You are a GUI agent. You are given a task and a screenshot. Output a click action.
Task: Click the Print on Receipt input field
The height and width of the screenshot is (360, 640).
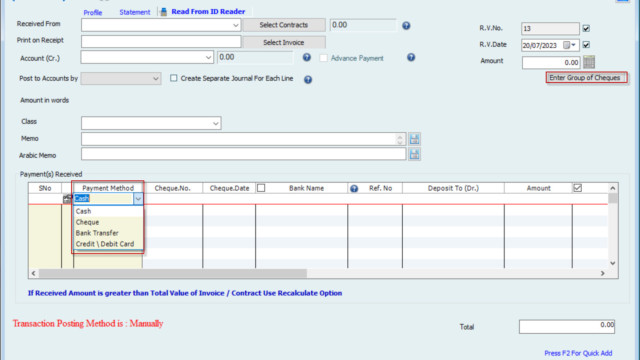click(161, 42)
